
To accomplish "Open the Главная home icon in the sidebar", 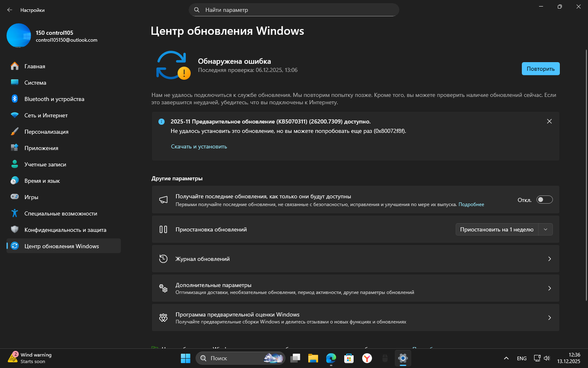I will pos(15,66).
